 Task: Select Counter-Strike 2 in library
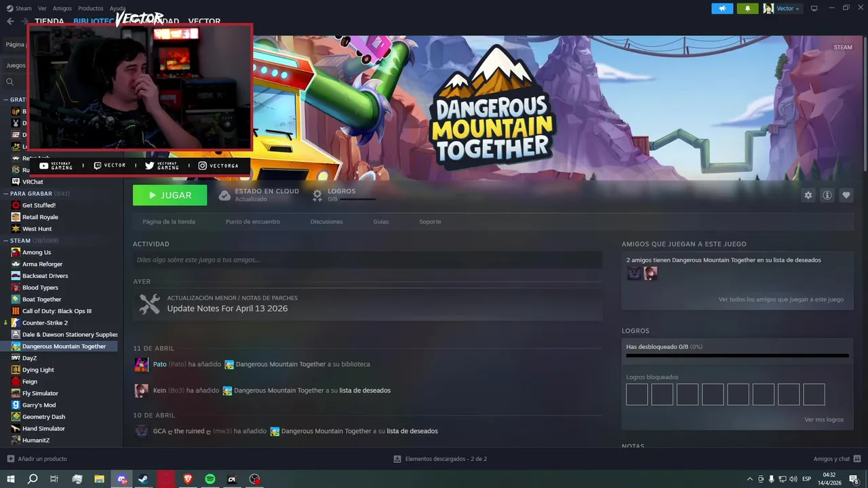(45, 323)
